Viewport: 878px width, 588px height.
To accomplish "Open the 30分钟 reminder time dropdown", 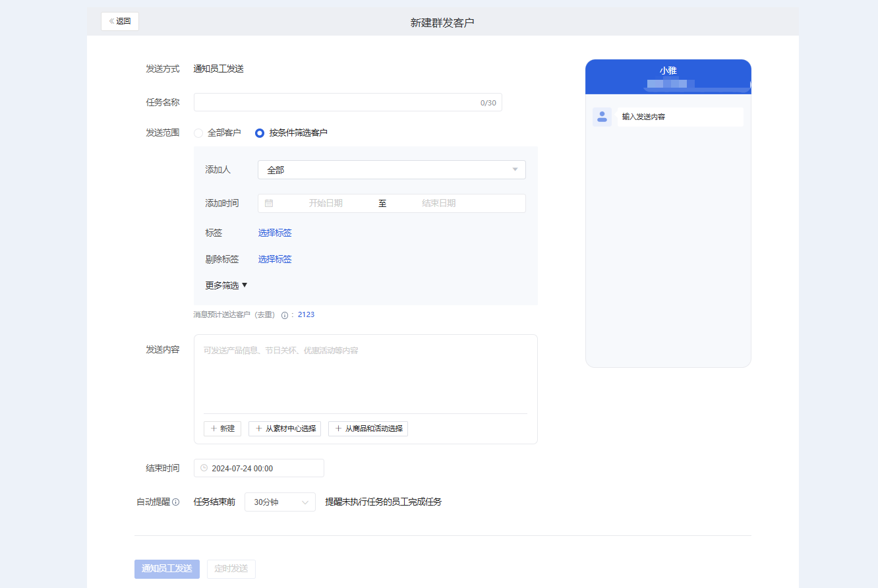I will click(280, 502).
